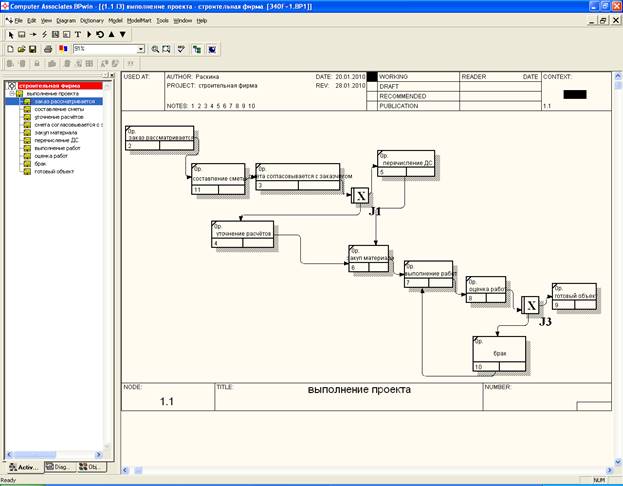This screenshot has height=486, width=623.
Task: Open the Diagram menu
Action: pyautogui.click(x=66, y=21)
